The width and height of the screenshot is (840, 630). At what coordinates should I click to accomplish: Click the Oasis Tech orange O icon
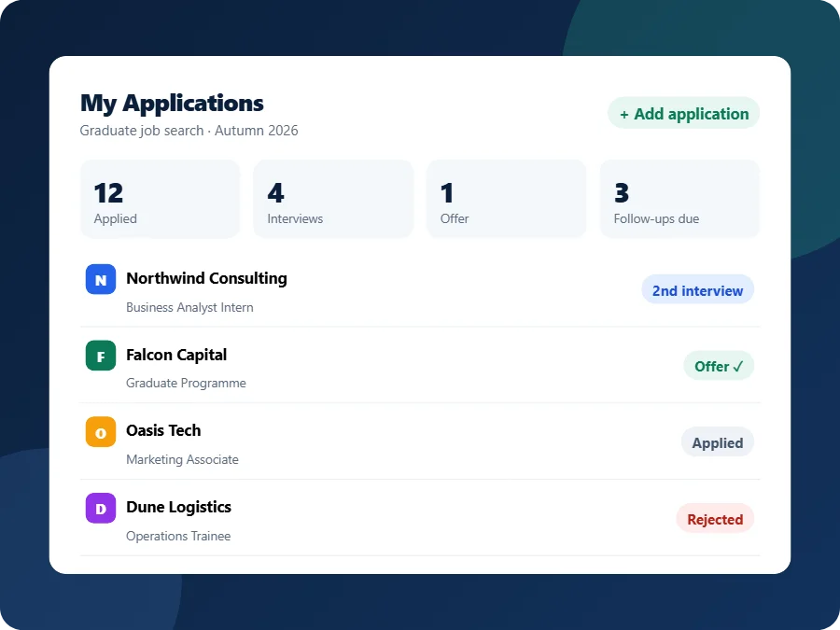pyautogui.click(x=101, y=432)
